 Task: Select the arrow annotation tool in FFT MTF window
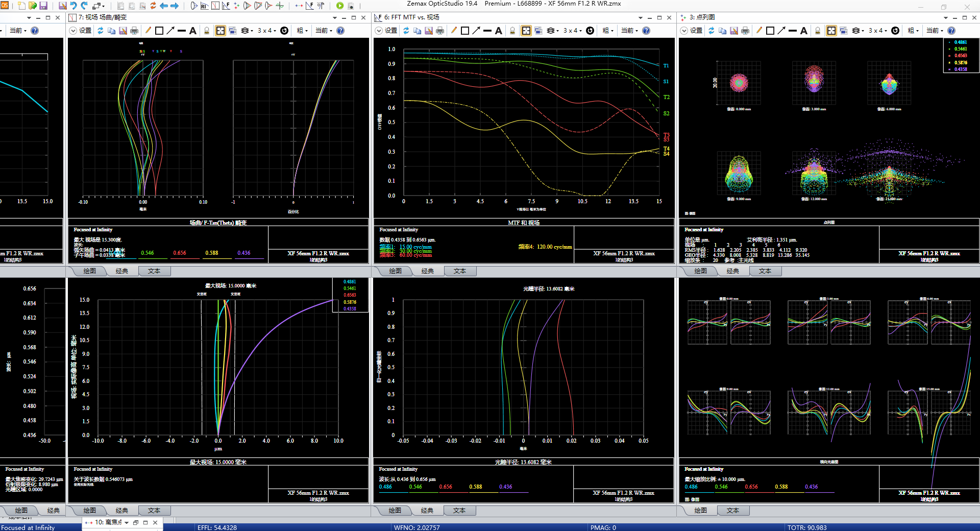pos(476,31)
